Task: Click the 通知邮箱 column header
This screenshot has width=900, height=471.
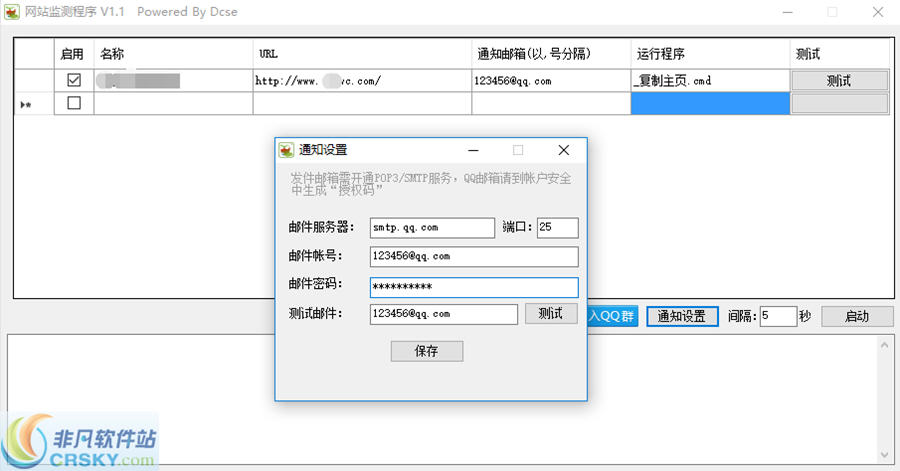Action: pyautogui.click(x=551, y=54)
